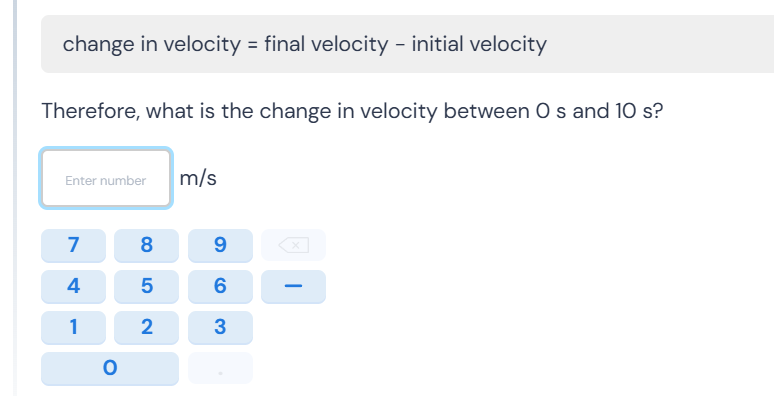The width and height of the screenshot is (774, 396).
Task: Tap digit 9 on the keypad
Action: tap(220, 245)
